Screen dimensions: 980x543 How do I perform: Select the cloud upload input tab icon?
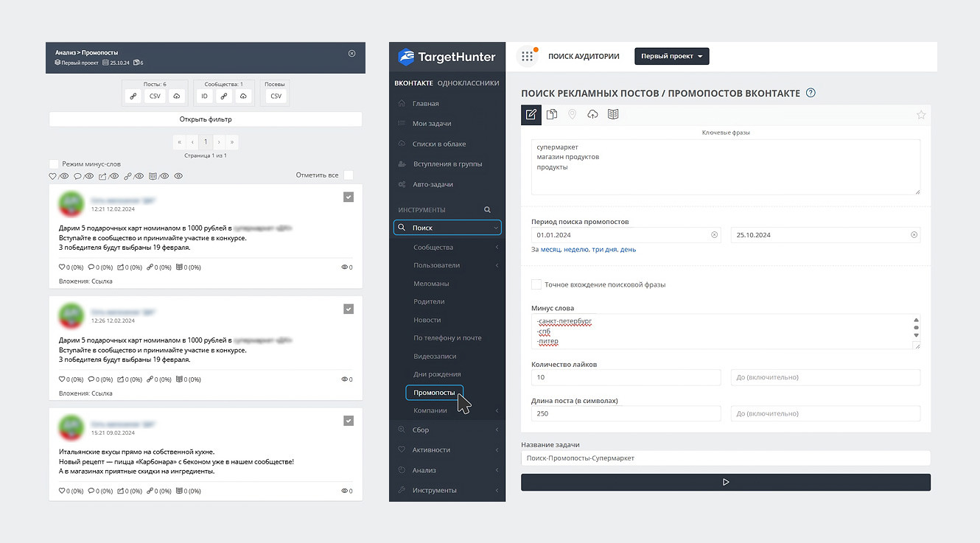point(592,114)
